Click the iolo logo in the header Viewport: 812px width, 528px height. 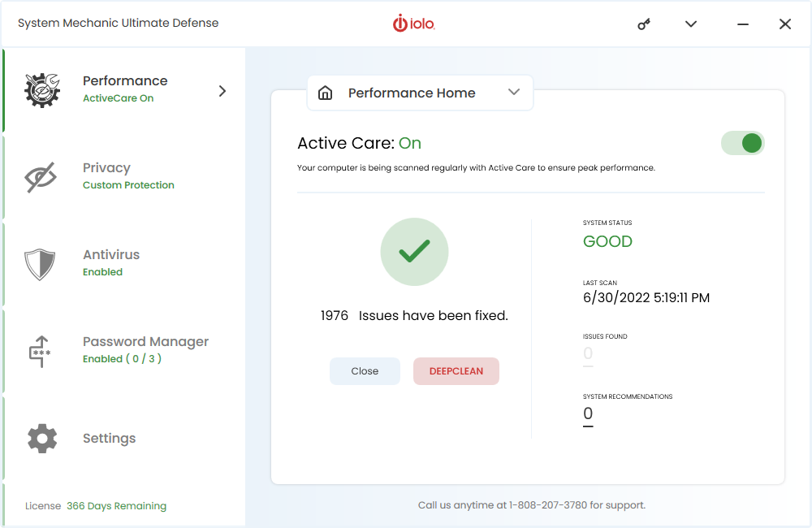(414, 24)
